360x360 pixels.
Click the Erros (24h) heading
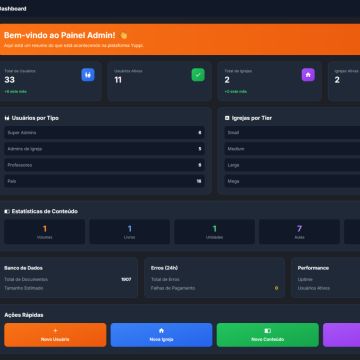click(164, 268)
